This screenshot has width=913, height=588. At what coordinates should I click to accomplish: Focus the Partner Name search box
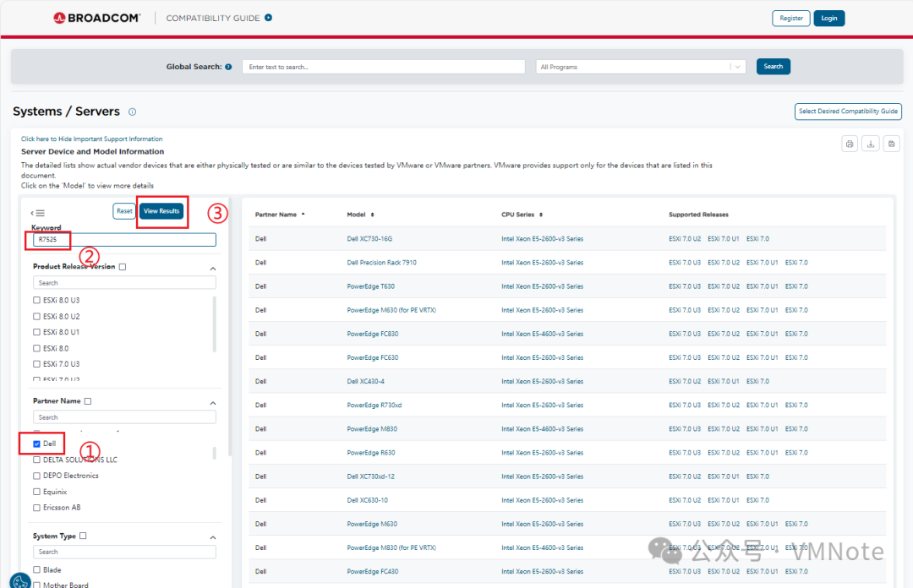pos(124,417)
